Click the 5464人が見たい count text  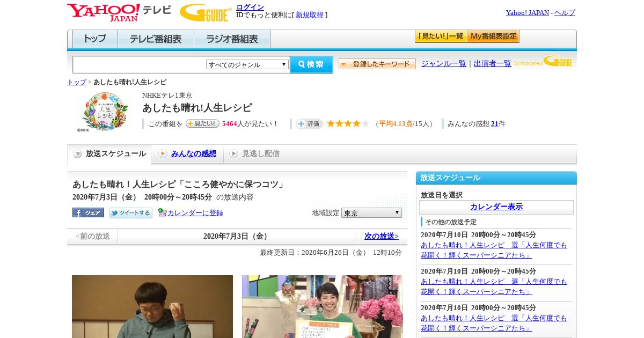pyautogui.click(x=250, y=124)
